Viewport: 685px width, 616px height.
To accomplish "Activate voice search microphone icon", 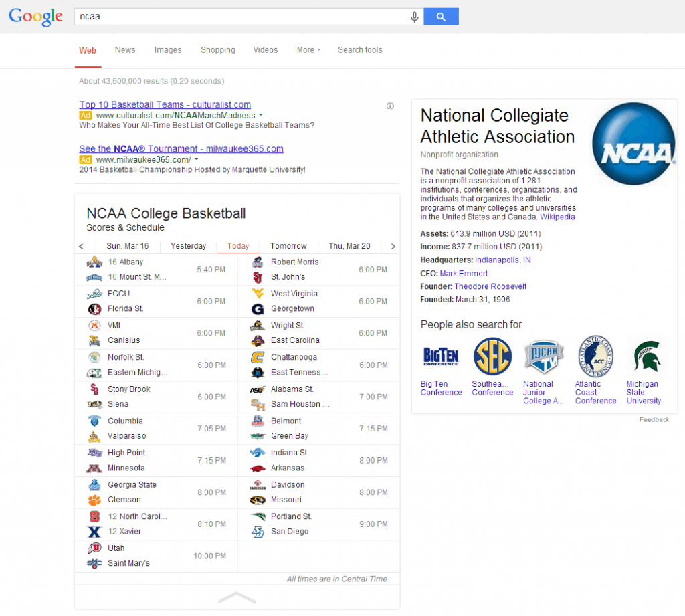I will [414, 17].
